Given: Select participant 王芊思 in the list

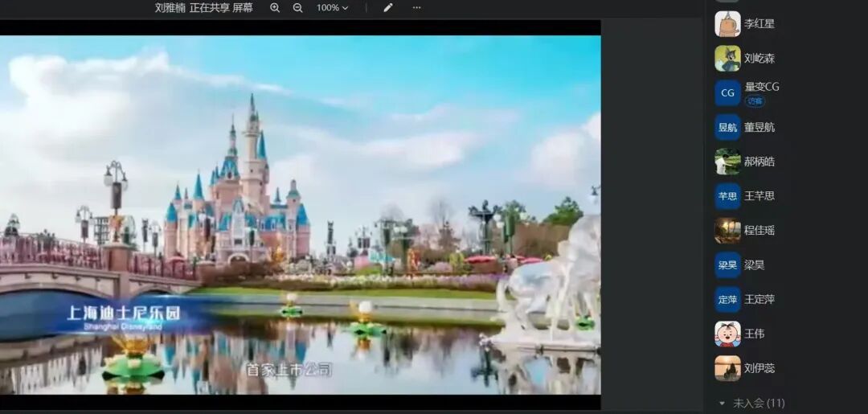Looking at the screenshot, I should click(759, 195).
